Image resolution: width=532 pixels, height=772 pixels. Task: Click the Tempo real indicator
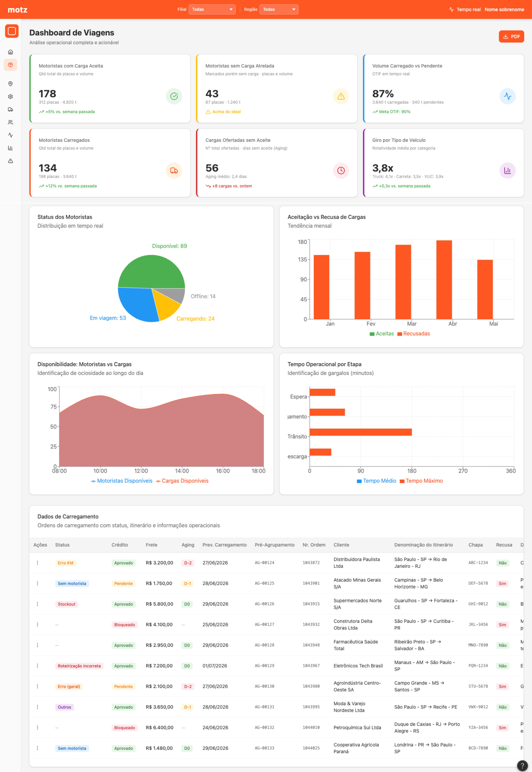pos(465,9)
